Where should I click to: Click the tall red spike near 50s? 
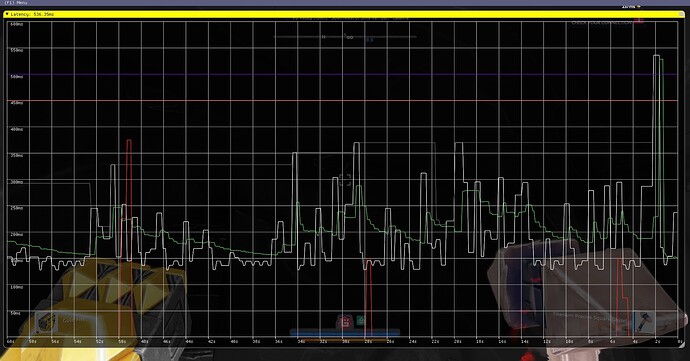(128, 200)
